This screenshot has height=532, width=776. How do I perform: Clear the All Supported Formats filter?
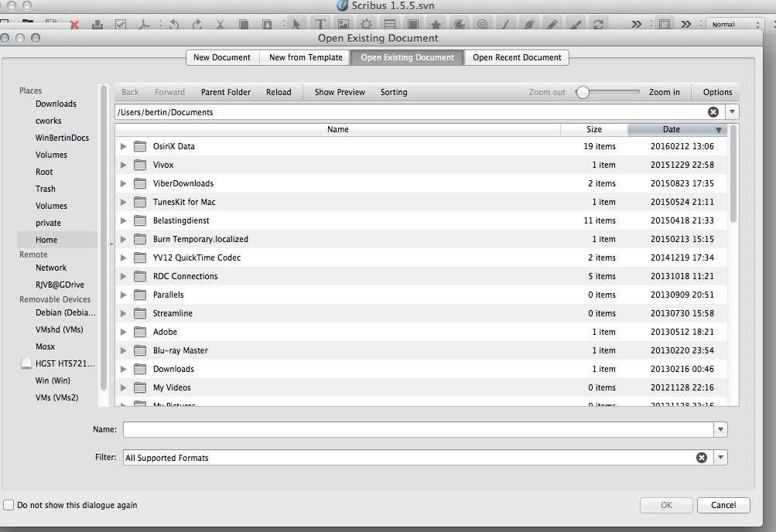701,458
